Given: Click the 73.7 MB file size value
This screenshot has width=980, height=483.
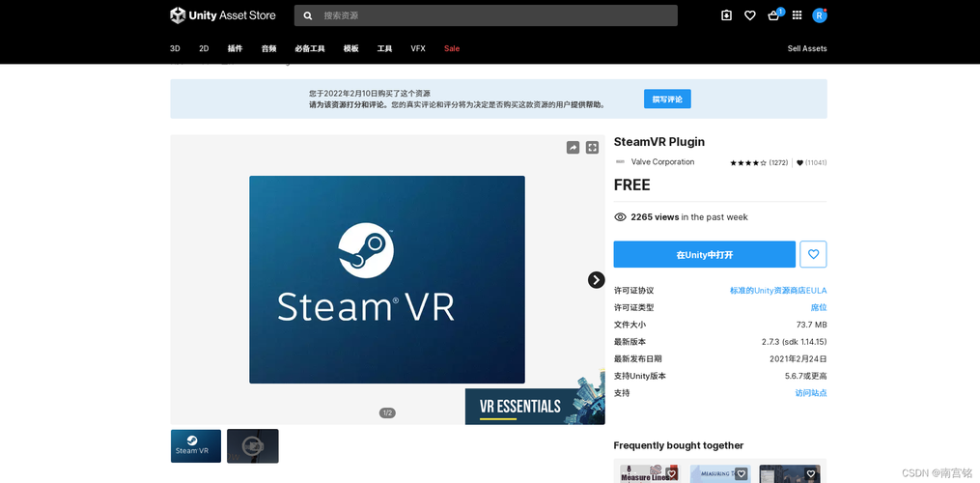Looking at the screenshot, I should tap(811, 325).
